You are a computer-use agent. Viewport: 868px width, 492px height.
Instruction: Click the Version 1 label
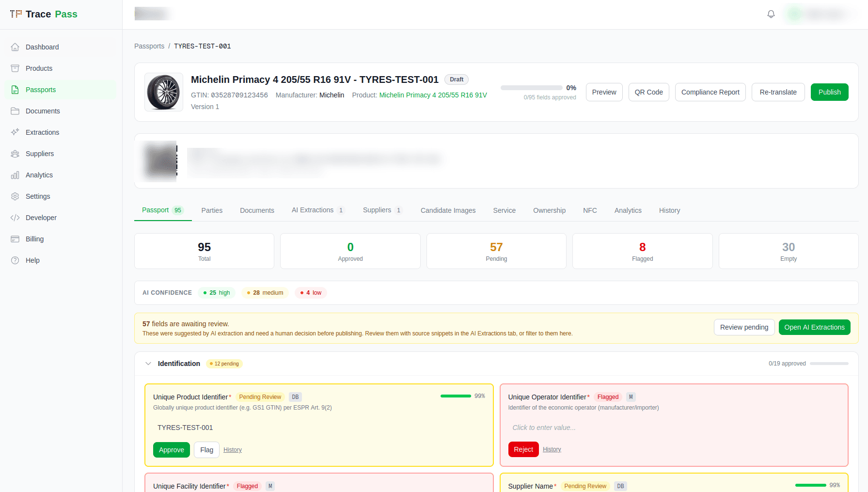[x=205, y=107]
